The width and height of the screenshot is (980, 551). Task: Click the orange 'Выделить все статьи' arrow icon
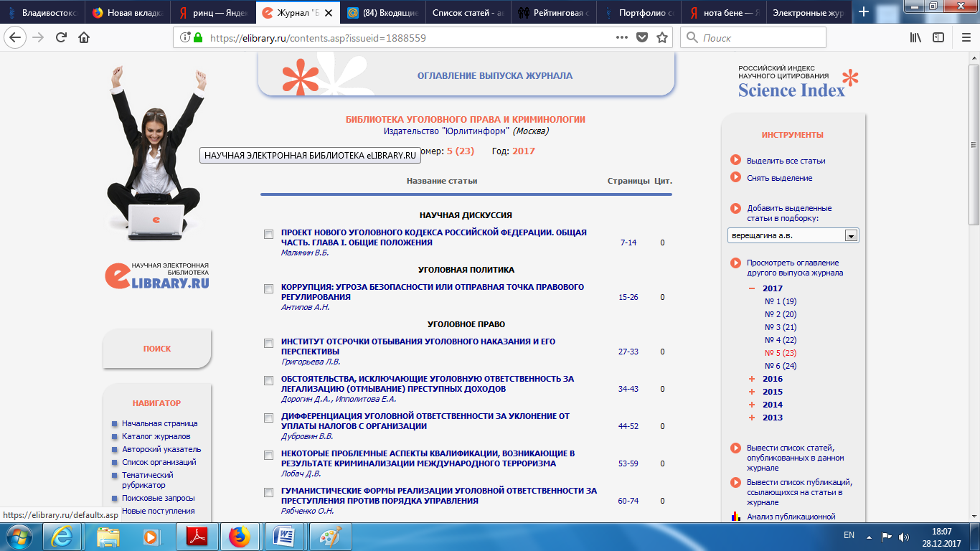(735, 161)
